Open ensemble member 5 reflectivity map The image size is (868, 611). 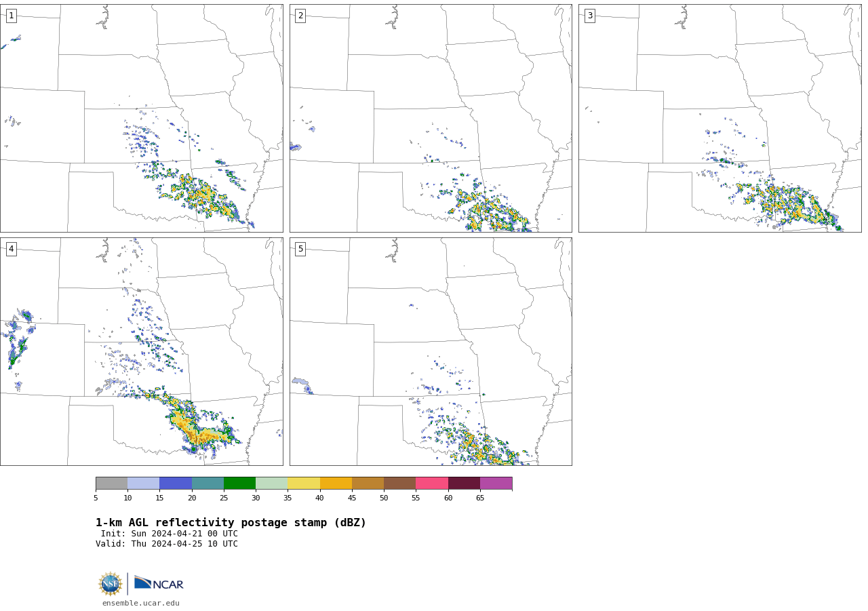(431, 351)
